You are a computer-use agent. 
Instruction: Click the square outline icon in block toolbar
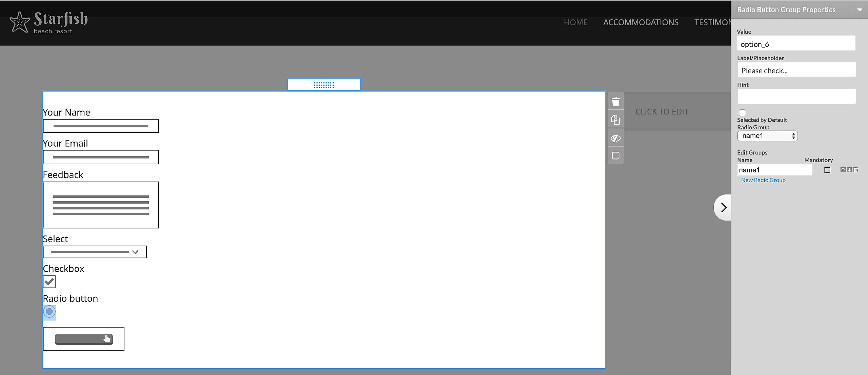tap(615, 155)
